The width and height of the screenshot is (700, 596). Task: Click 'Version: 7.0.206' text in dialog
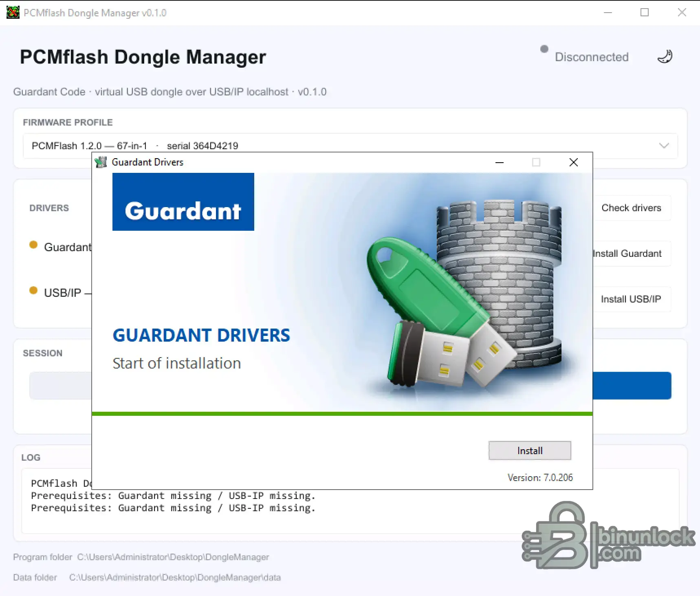(x=540, y=477)
